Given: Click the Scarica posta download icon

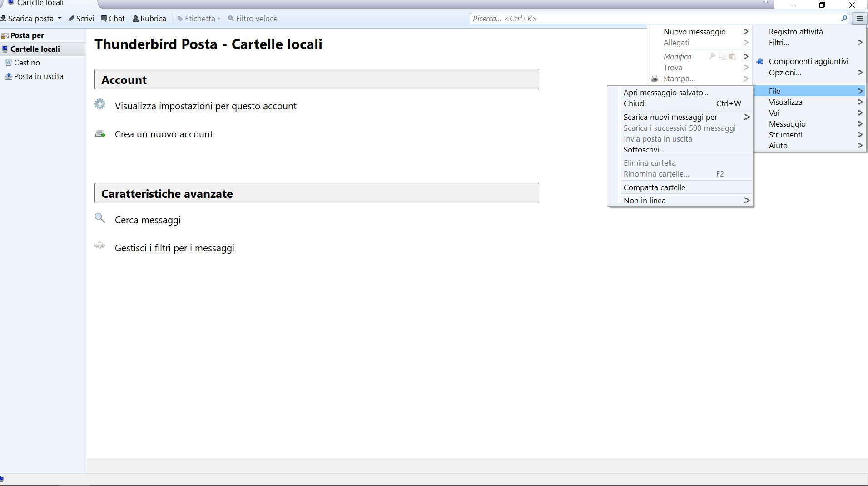Looking at the screenshot, I should (x=3, y=19).
